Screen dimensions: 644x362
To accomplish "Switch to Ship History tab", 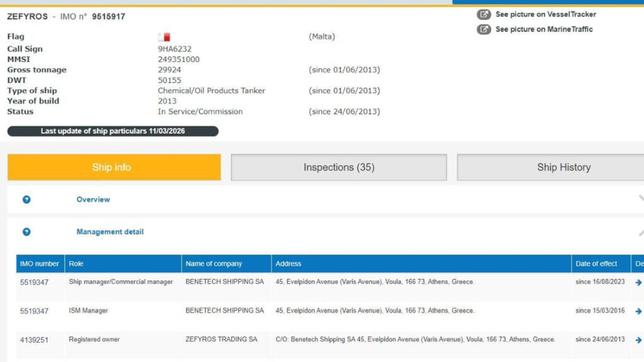I will (550, 167).
